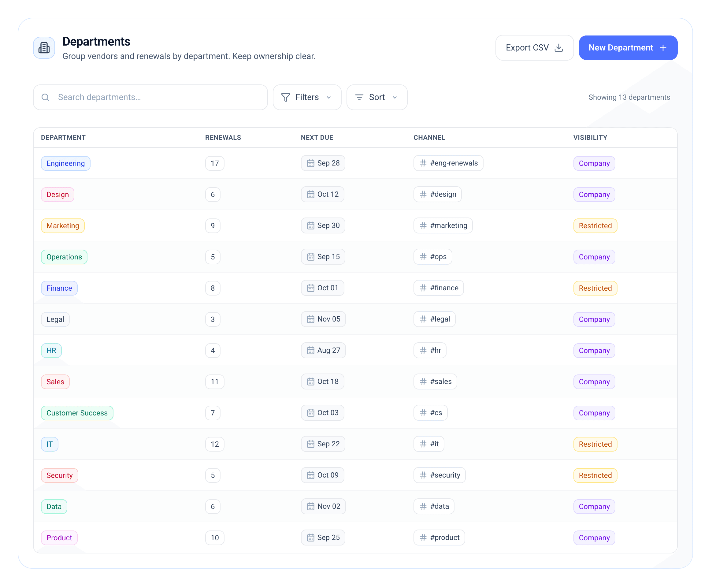Click the funnel filter icon
The height and width of the screenshot is (588, 712).
(x=285, y=98)
